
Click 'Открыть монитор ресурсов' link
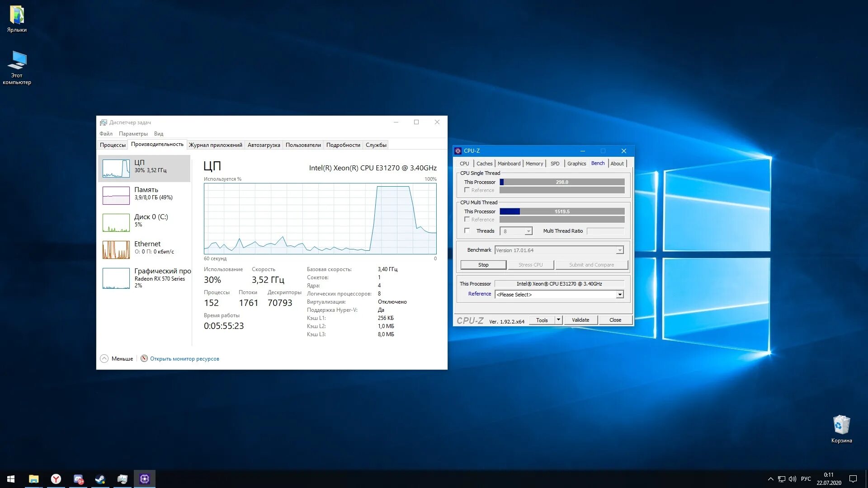click(184, 359)
